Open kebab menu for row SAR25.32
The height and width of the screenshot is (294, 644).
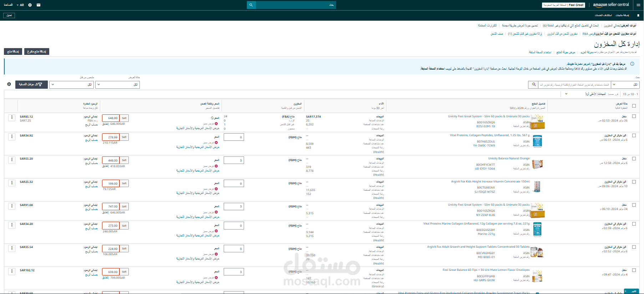tap(12, 183)
